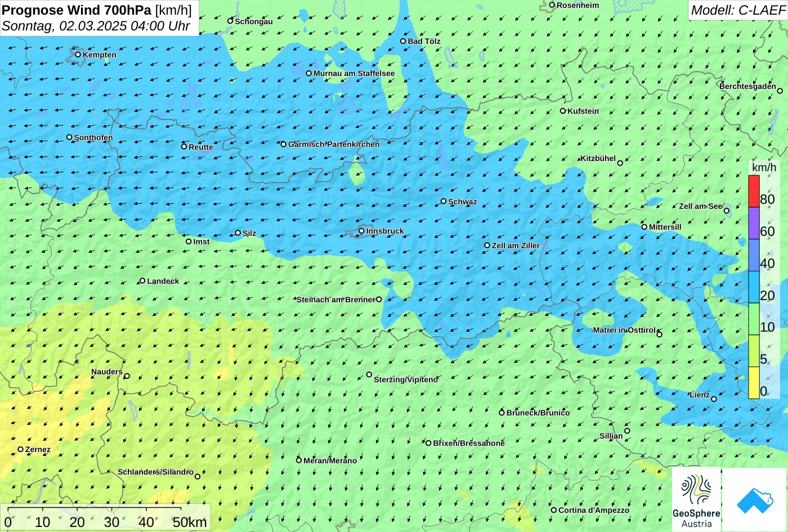Click the red 80 km/h legend color

(754, 191)
